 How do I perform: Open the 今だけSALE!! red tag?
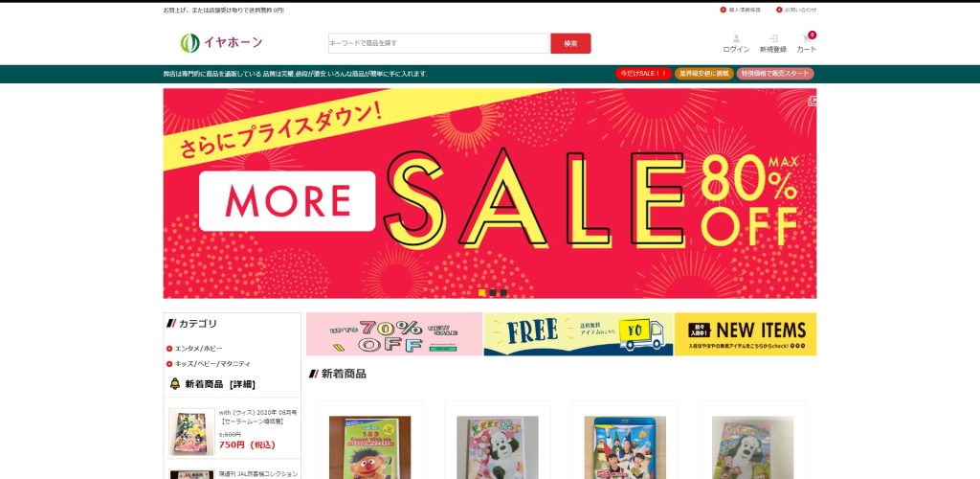click(x=643, y=74)
